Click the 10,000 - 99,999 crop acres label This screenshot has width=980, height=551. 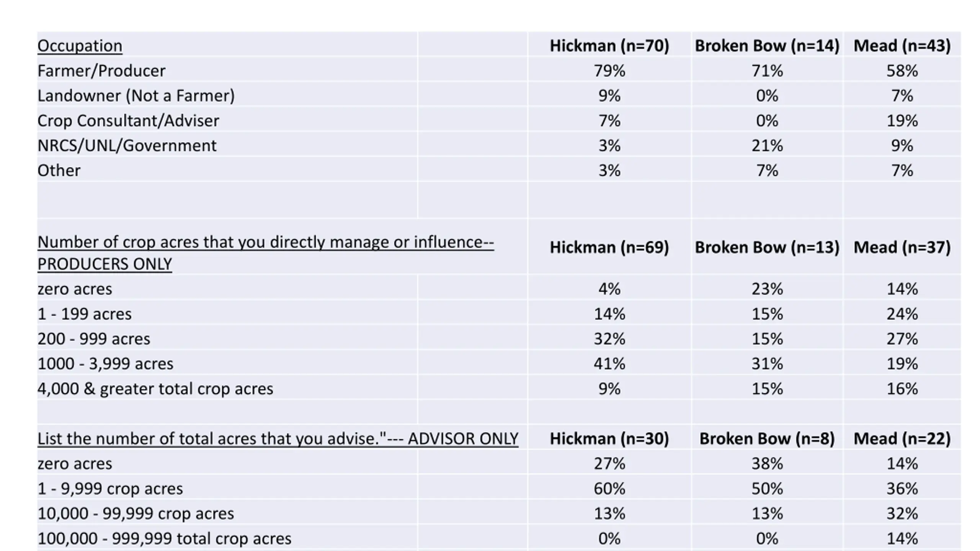tap(136, 514)
